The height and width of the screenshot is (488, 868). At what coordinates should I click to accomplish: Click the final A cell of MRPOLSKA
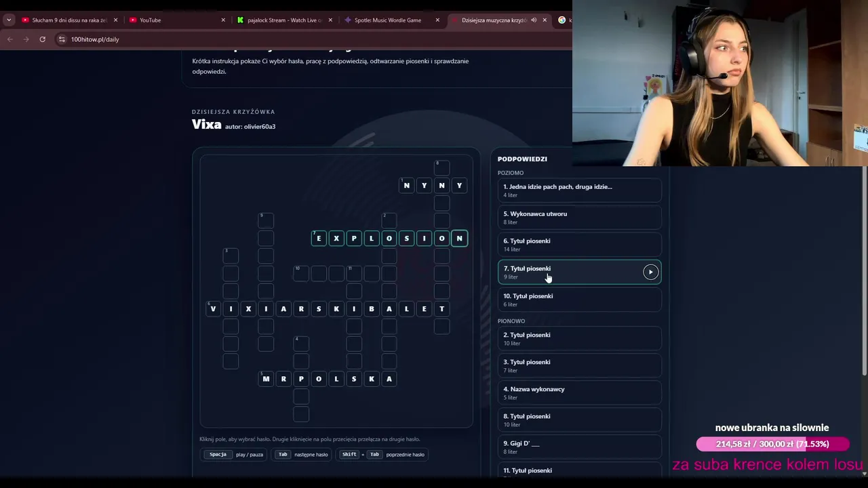coord(389,379)
